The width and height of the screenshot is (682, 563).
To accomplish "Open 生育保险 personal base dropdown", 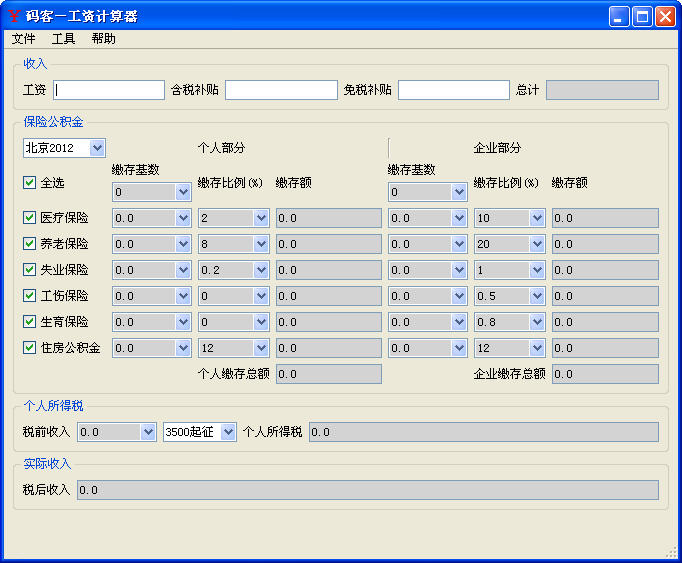I will (x=152, y=322).
